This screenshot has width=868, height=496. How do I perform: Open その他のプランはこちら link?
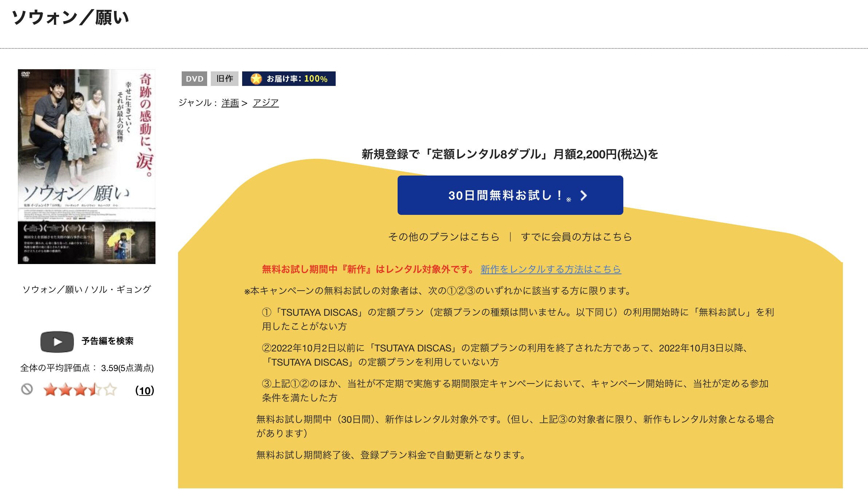point(443,237)
